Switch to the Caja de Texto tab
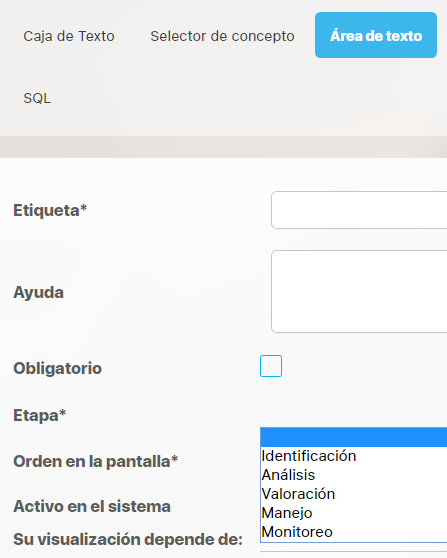 point(69,36)
